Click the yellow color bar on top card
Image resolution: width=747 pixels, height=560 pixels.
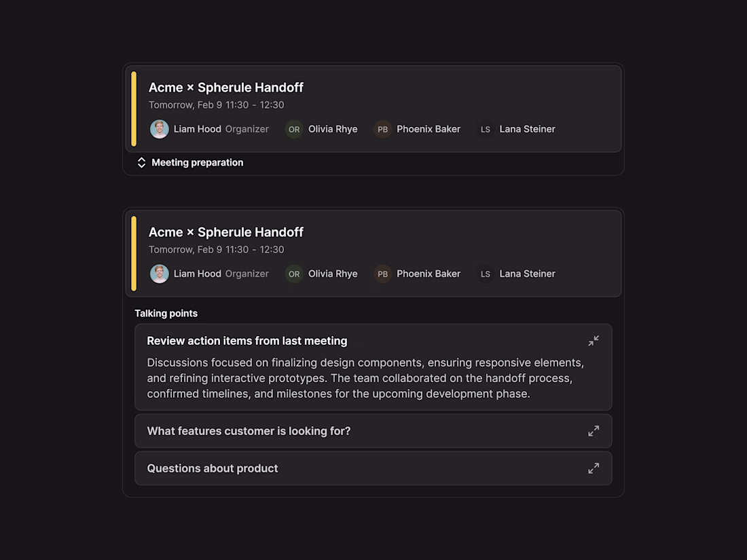[x=134, y=109]
